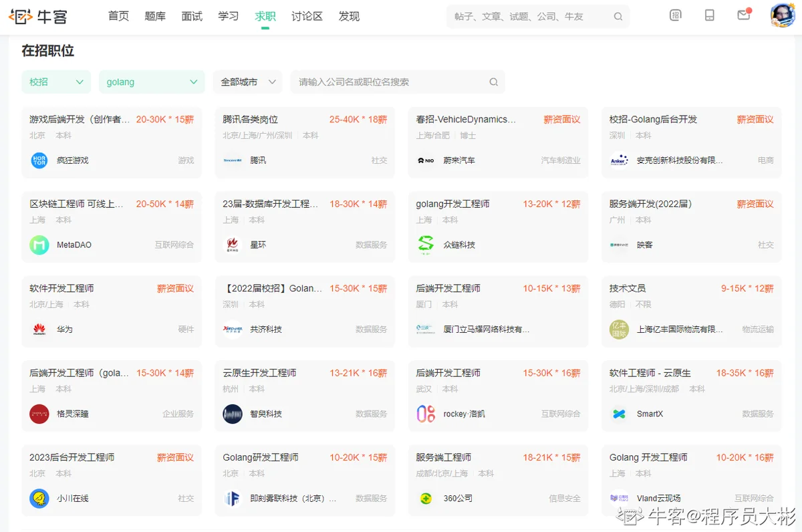Open the mail messages icon
The image size is (802, 532).
coord(744,15)
